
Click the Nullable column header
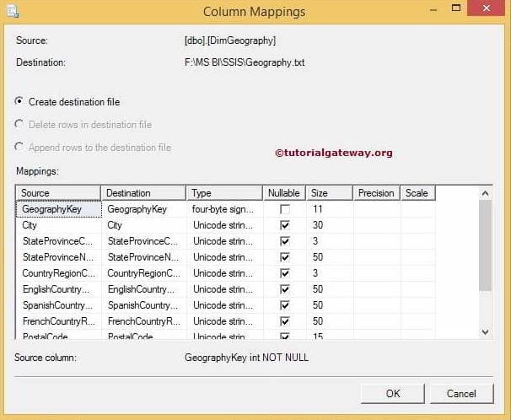tap(284, 193)
